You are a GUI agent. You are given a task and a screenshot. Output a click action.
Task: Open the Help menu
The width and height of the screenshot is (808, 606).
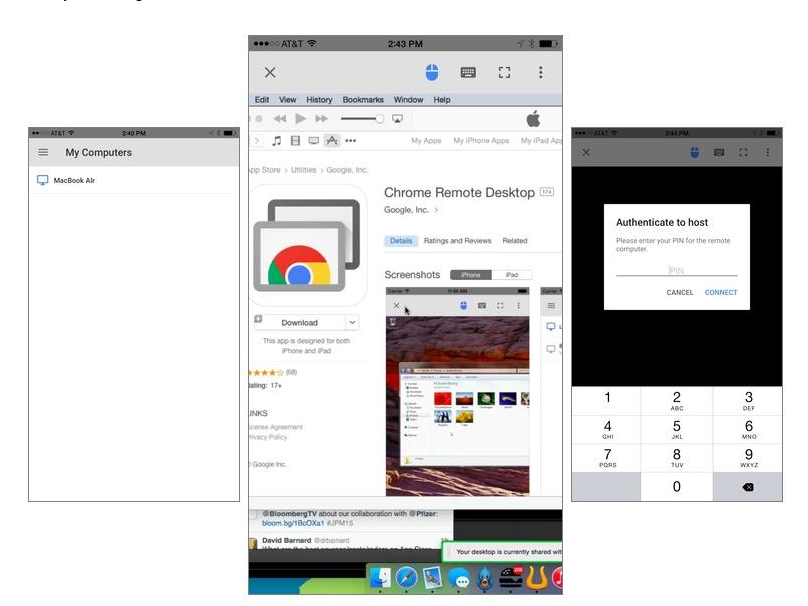click(442, 99)
